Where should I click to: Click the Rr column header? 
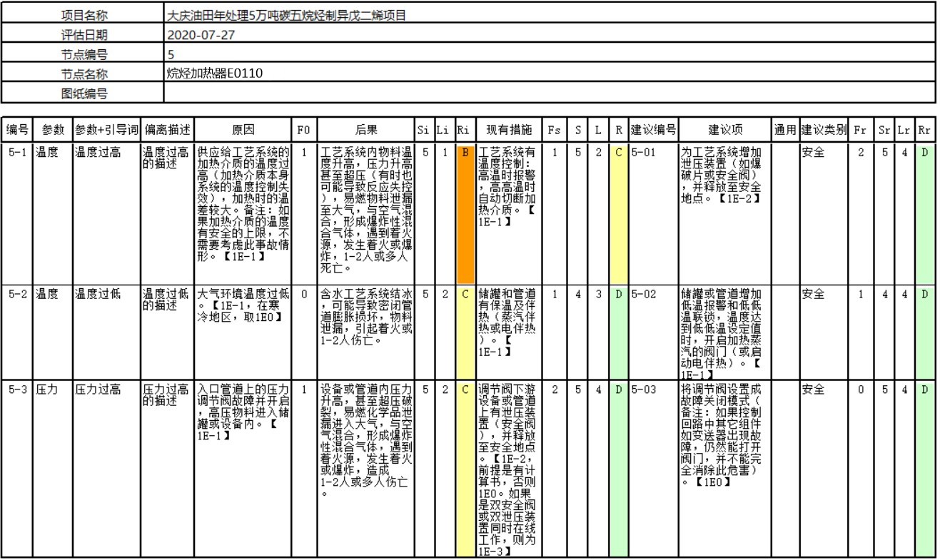click(x=924, y=130)
